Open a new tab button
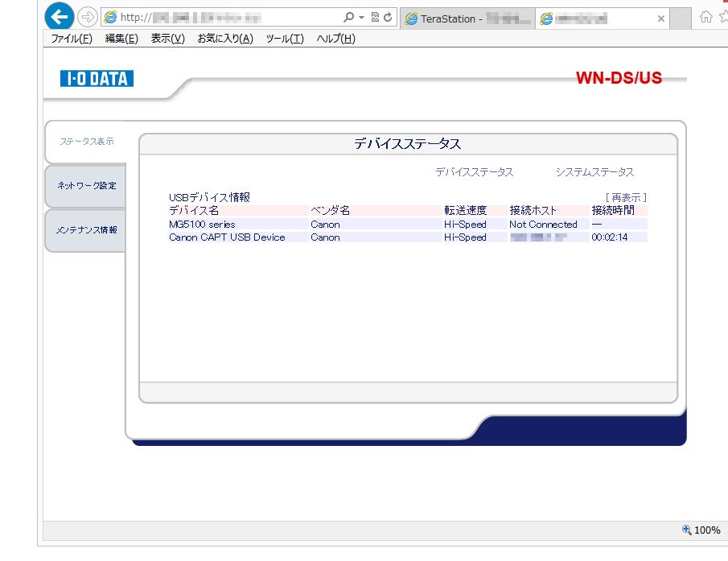Viewport: 728px width, 561px height. click(x=681, y=19)
